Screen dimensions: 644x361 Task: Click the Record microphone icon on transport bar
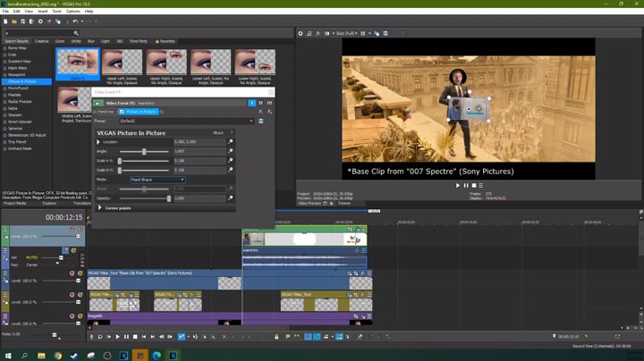pyautogui.click(x=91, y=337)
